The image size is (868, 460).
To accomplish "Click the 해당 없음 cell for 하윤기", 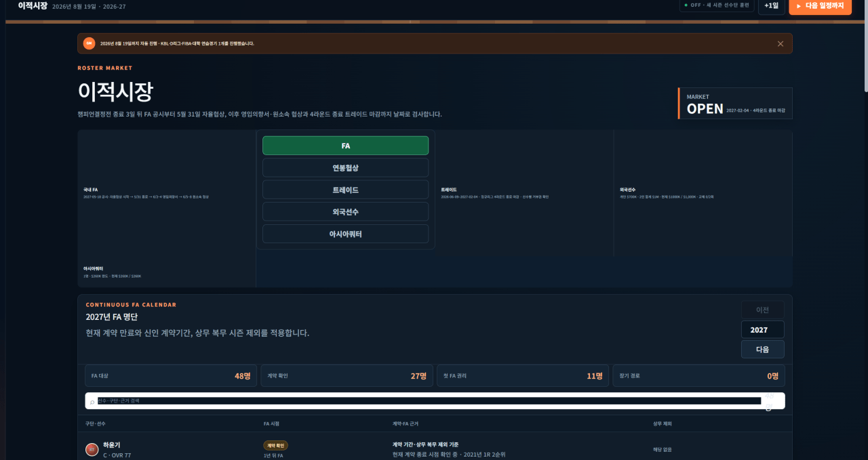I will (x=663, y=449).
